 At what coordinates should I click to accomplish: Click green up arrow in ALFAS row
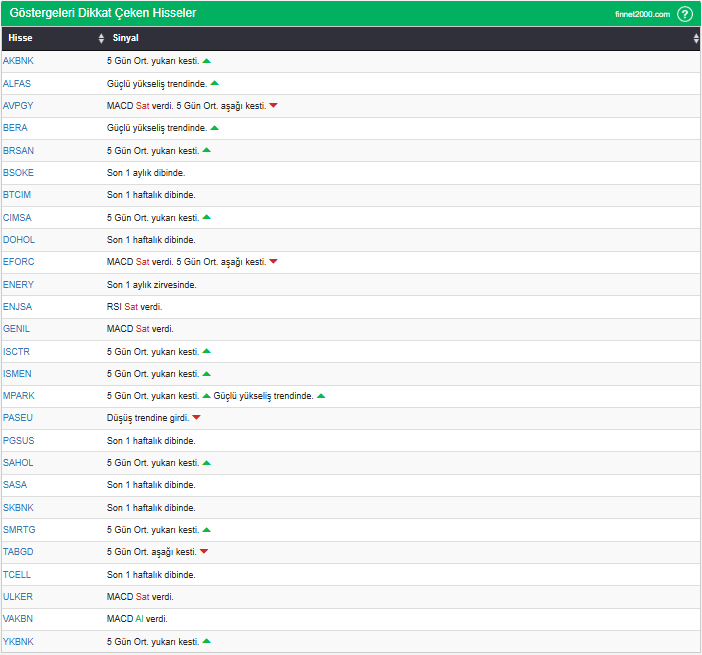tap(215, 83)
